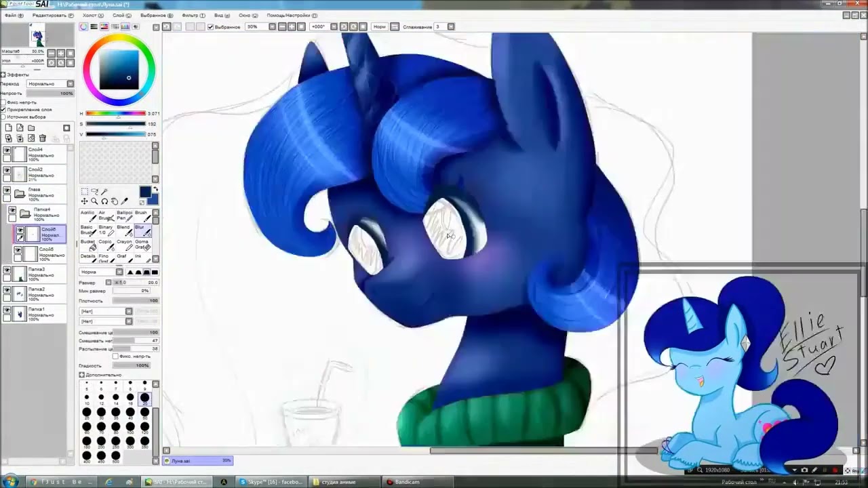Select the Move tool
The width and height of the screenshot is (868, 488).
pos(84,201)
